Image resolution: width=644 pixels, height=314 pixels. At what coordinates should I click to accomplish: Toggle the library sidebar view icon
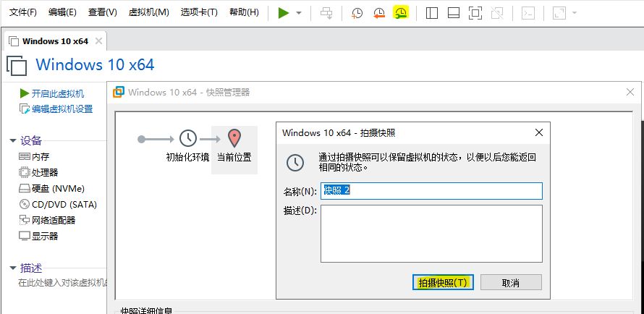(432, 13)
